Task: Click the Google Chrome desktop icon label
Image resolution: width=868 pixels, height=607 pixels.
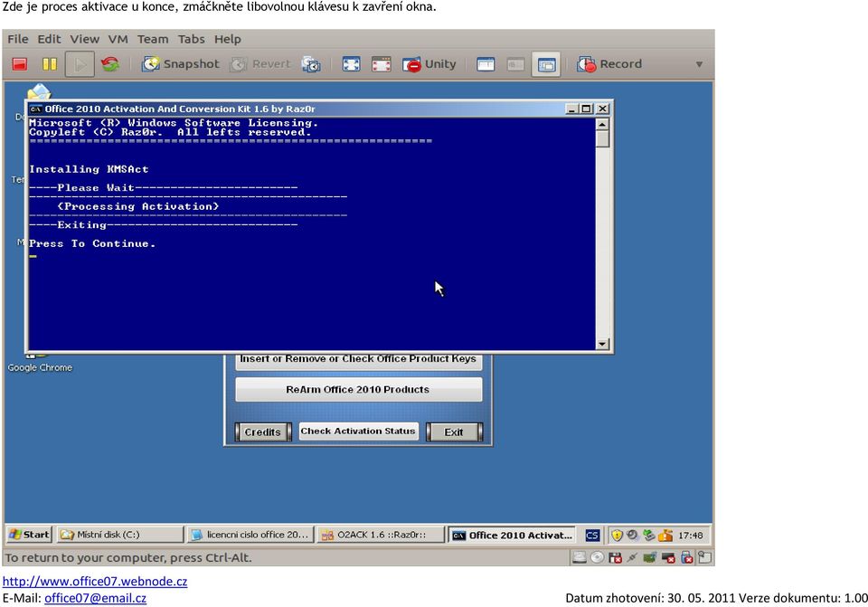Action: 40,368
